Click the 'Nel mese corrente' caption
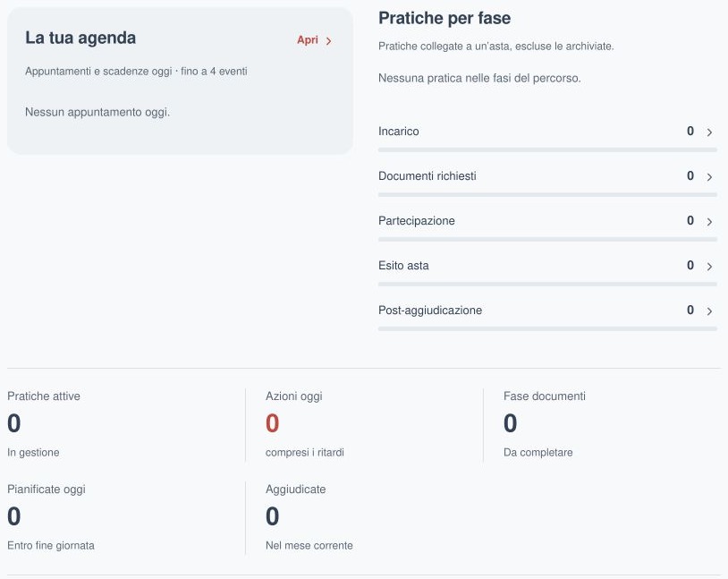 (x=309, y=545)
